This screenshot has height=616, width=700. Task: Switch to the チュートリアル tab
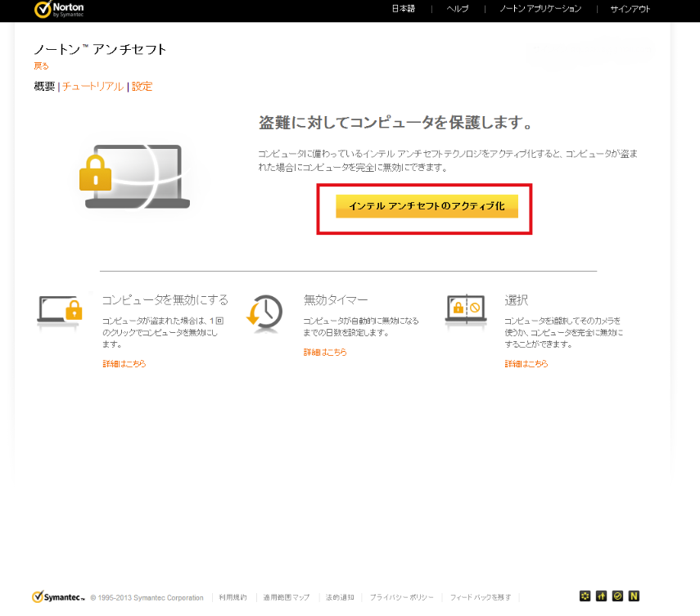[93, 86]
